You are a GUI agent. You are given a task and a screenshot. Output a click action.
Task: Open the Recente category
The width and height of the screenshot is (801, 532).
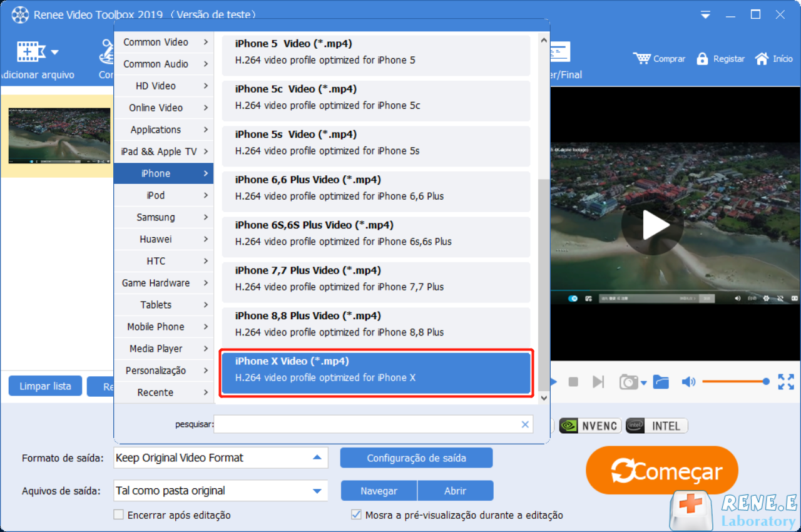pos(163,392)
